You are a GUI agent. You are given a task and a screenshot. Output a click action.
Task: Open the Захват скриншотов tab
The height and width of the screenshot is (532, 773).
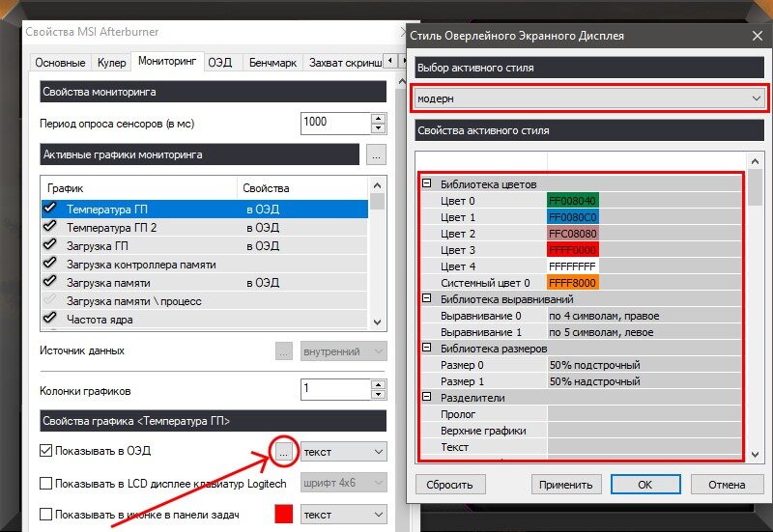click(344, 63)
